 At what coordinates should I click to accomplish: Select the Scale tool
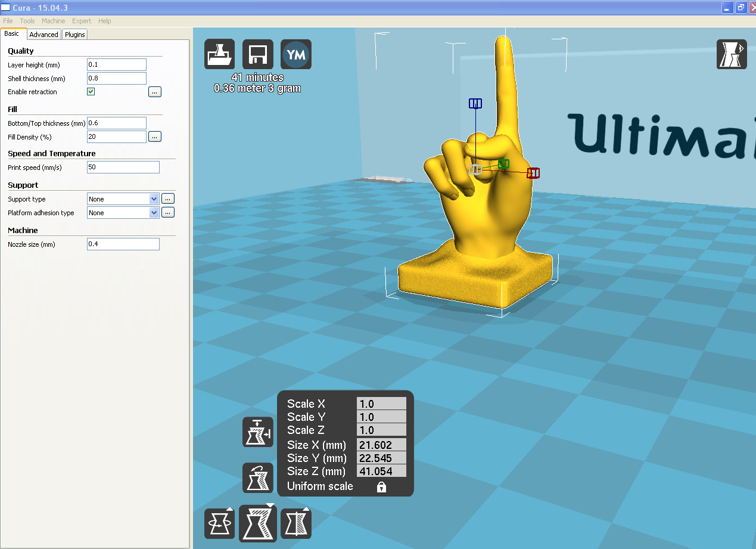pyautogui.click(x=257, y=523)
